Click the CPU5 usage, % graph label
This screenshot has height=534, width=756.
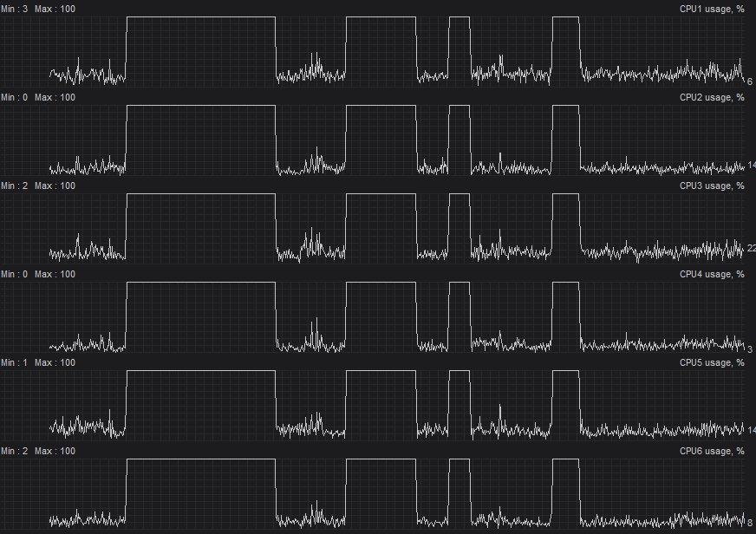click(x=712, y=362)
